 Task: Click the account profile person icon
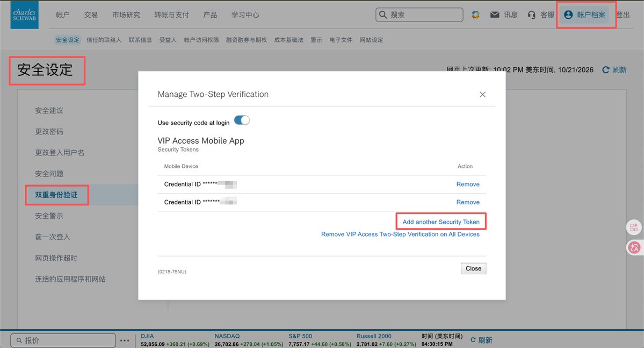point(568,15)
